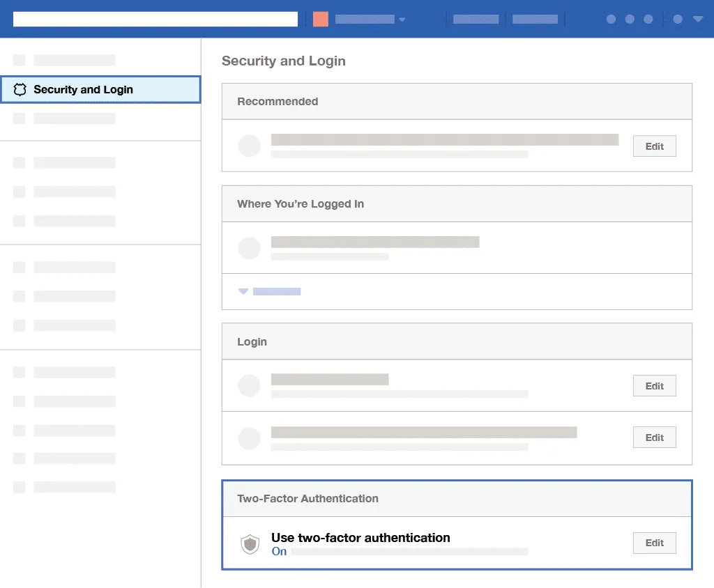
Task: Click the shield icon beside Security and Login
Action: pos(20,90)
